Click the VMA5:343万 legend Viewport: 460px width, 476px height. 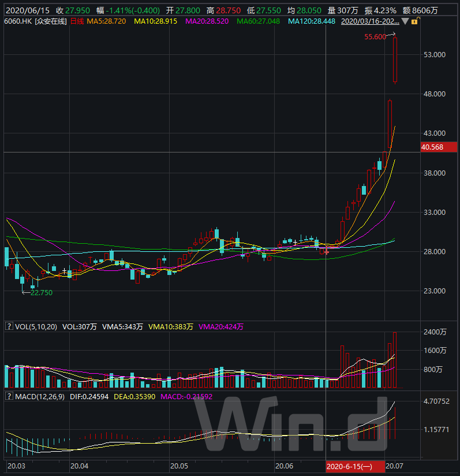[x=122, y=326]
